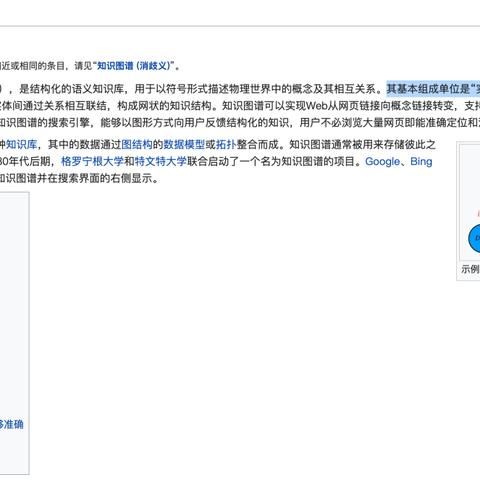Follow the Google link
Viewport: 480px width, 480px height.
[382, 162]
